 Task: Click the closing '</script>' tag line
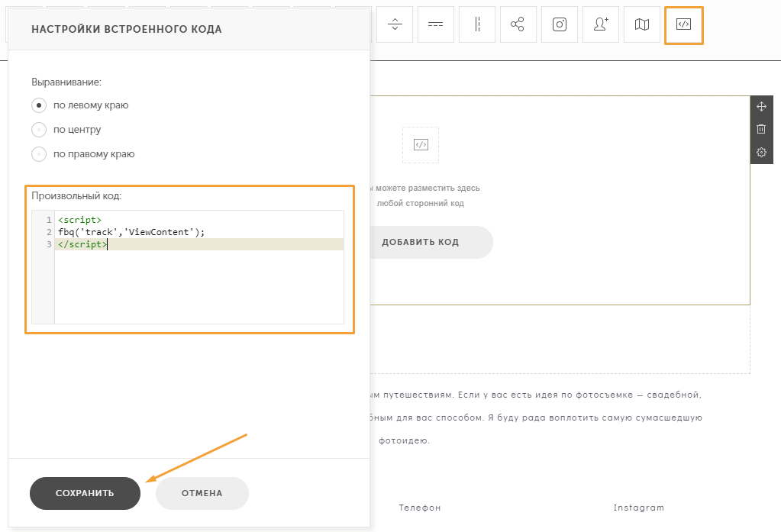click(x=82, y=244)
